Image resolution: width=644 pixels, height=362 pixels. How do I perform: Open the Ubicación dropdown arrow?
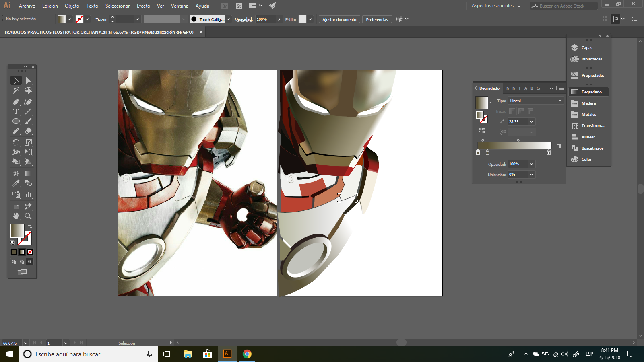[x=531, y=175]
